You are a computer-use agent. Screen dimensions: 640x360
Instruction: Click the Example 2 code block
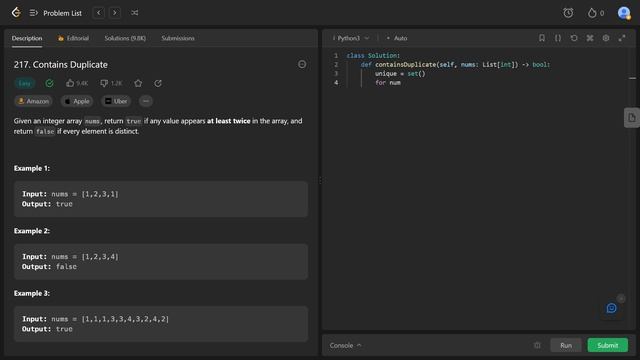point(161,262)
